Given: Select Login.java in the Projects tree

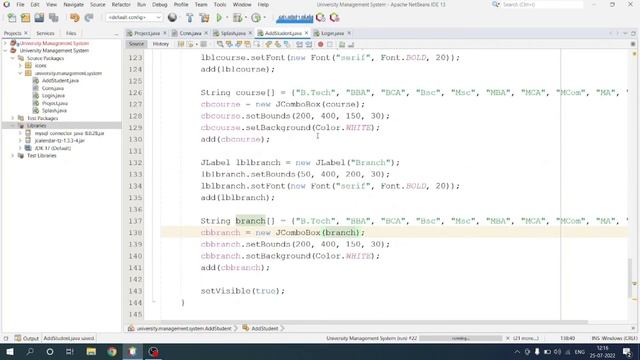Looking at the screenshot, I should click(x=53, y=96).
